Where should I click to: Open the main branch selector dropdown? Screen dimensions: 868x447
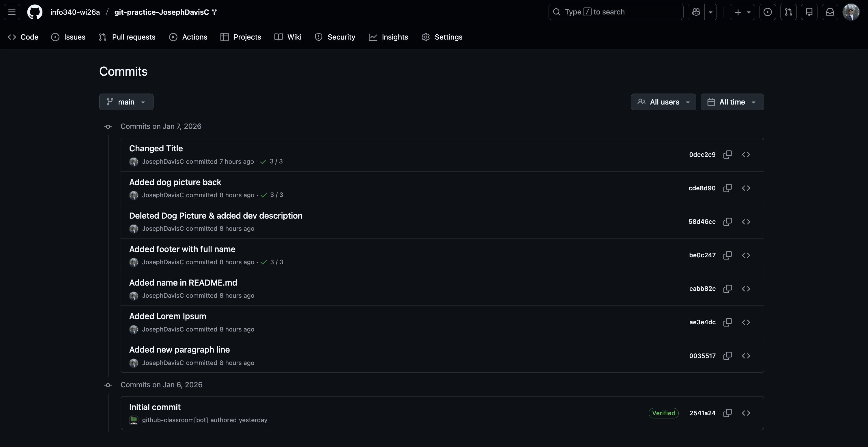pyautogui.click(x=126, y=102)
